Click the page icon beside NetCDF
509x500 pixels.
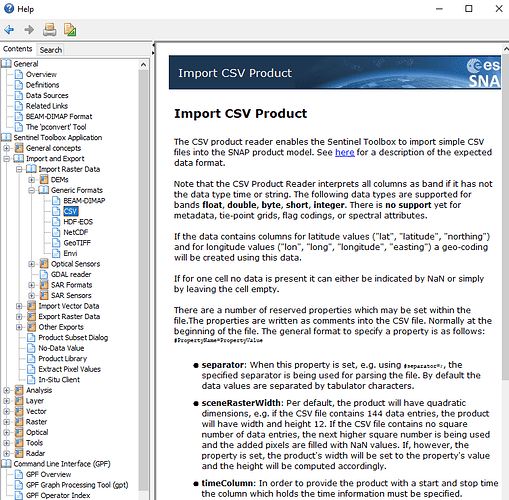56,232
